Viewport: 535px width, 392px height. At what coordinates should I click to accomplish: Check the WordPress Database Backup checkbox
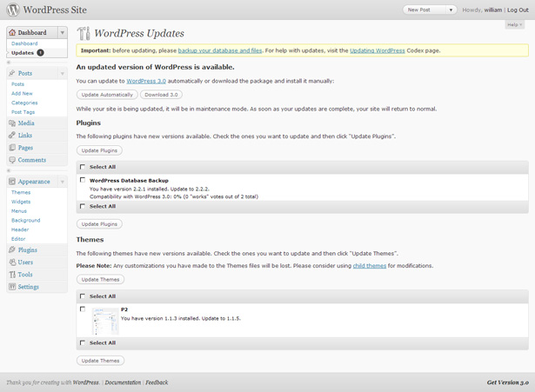83,180
